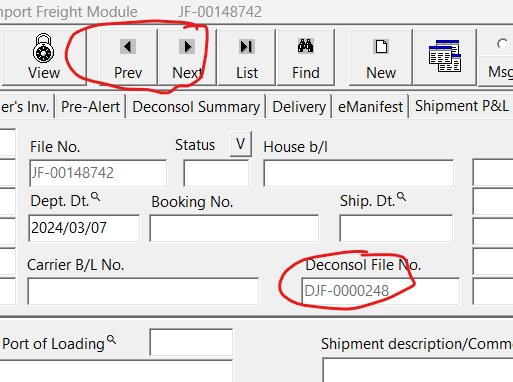Focus the Carrier B/L No. field
The height and width of the screenshot is (382, 513).
[143, 291]
